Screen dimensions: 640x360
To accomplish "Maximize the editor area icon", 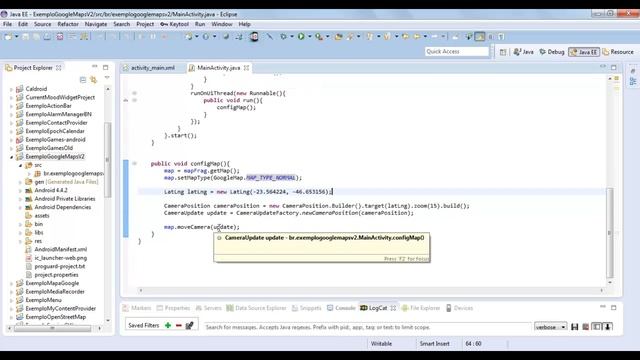I will click(x=614, y=67).
